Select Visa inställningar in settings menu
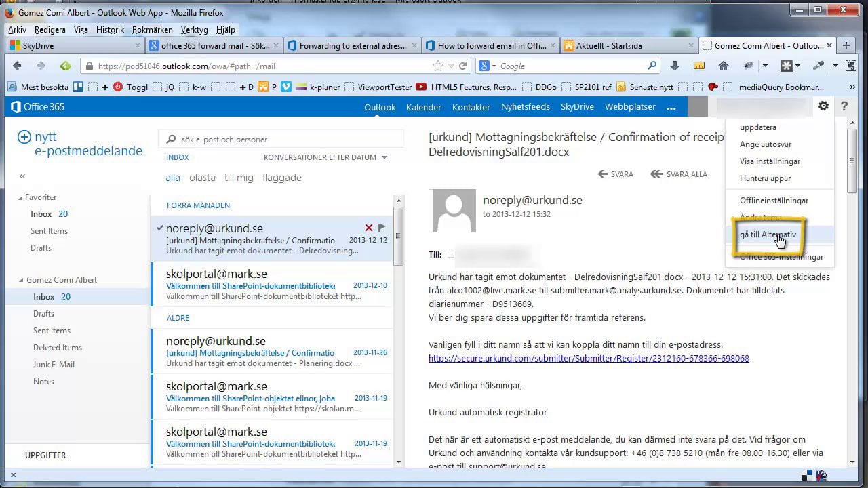The width and height of the screenshot is (868, 488). coord(770,161)
